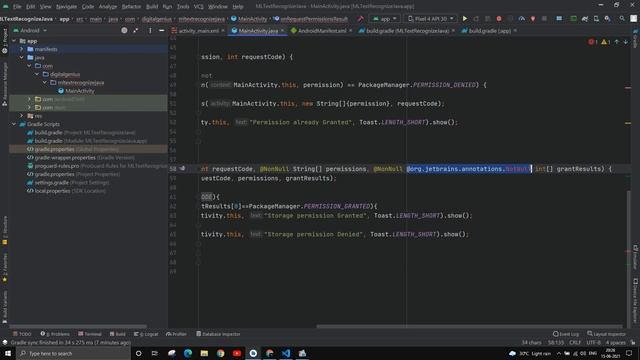Viewport: 640px width, 360px height.
Task: Click the yellow warning indicator in editor
Action: tap(605, 42)
